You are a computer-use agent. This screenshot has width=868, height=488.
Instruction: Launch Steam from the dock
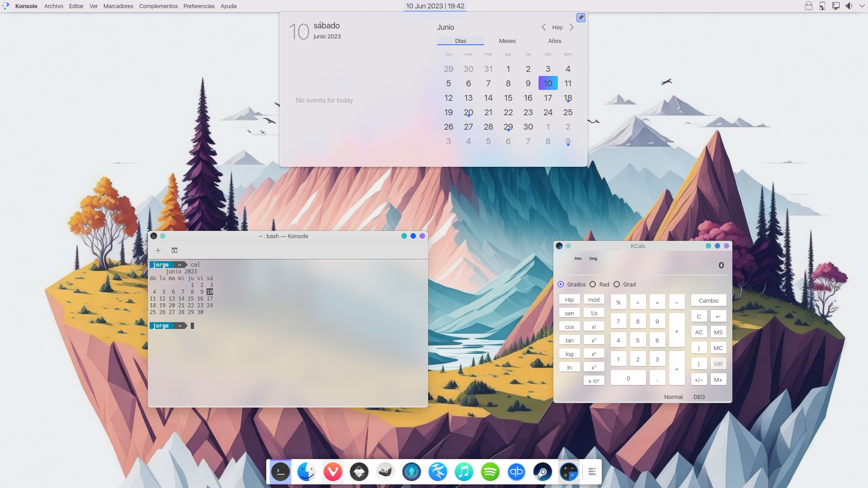pyautogui.click(x=542, y=472)
